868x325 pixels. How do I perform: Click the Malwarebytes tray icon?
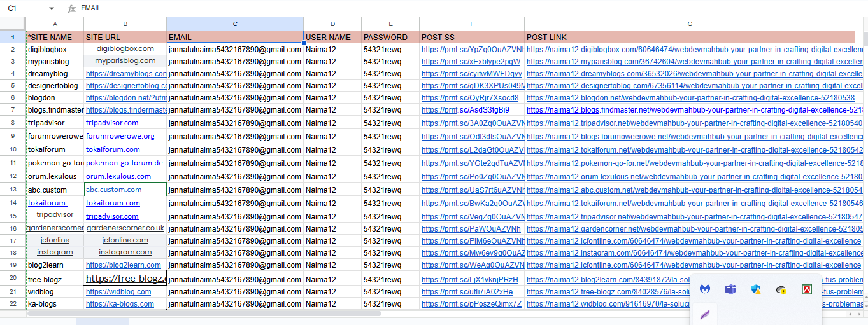click(705, 289)
